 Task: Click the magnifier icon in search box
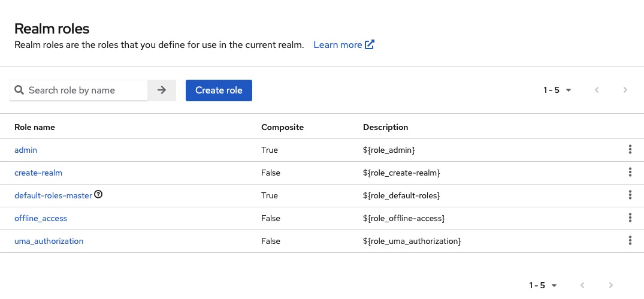point(19,90)
